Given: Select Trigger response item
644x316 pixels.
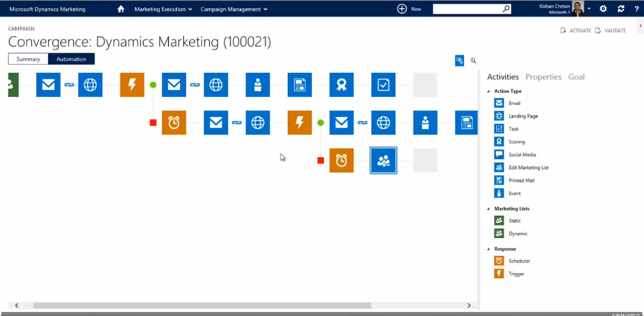Looking at the screenshot, I should coord(509,274).
